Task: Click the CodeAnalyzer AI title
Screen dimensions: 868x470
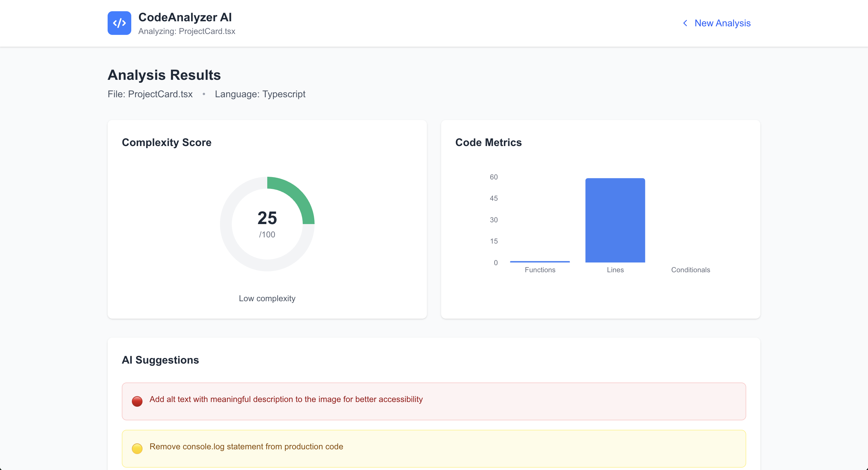Action: click(185, 17)
